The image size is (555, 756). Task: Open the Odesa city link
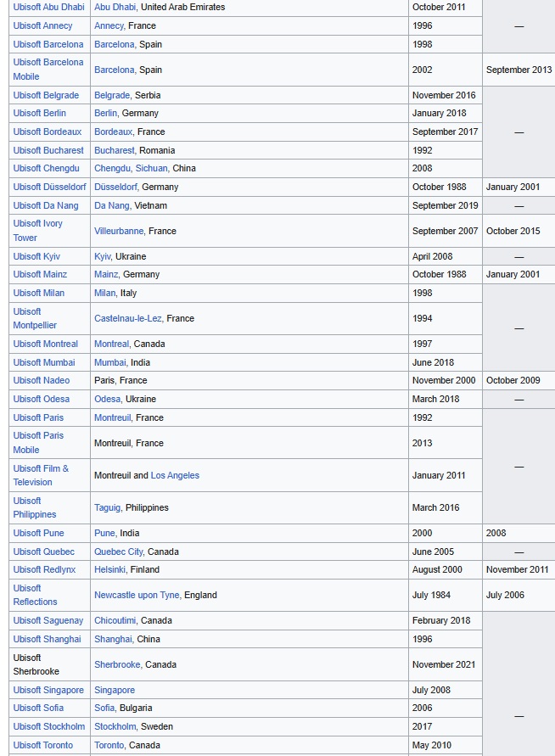(x=107, y=400)
